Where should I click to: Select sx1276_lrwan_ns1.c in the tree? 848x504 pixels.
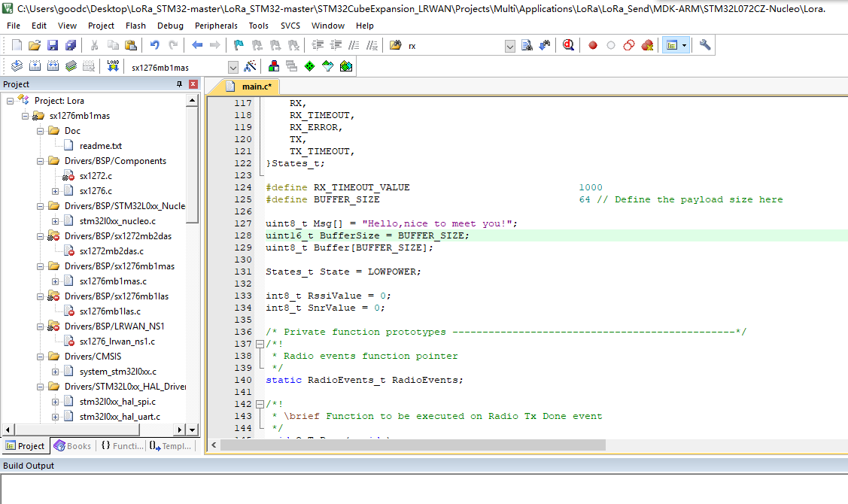pyautogui.click(x=117, y=342)
